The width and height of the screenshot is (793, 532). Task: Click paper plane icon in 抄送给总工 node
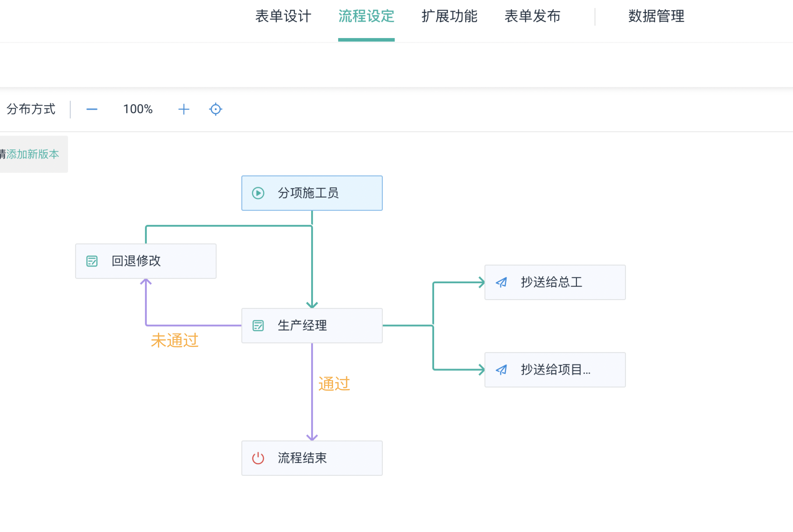[x=501, y=282]
